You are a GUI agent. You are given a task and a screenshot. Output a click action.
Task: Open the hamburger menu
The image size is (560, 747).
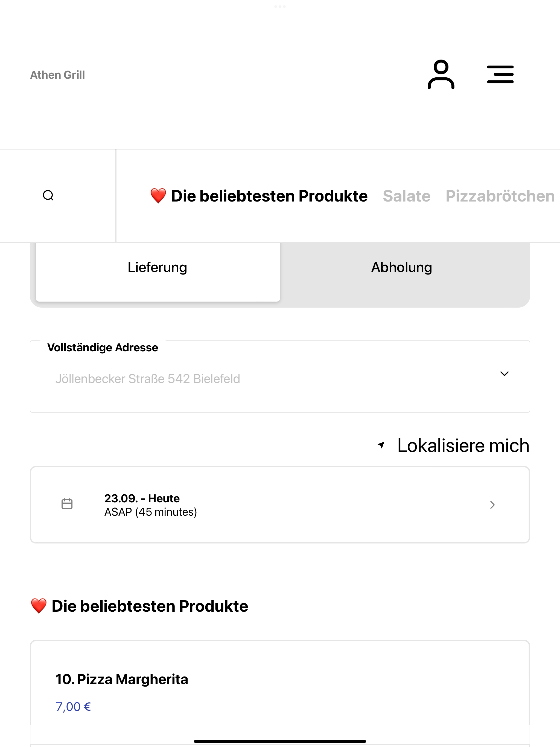click(500, 74)
